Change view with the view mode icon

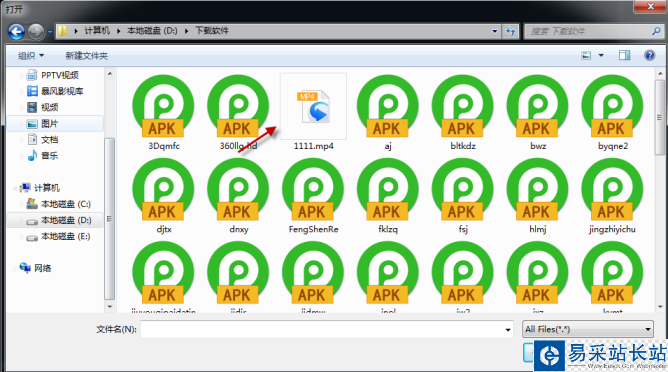(x=586, y=55)
